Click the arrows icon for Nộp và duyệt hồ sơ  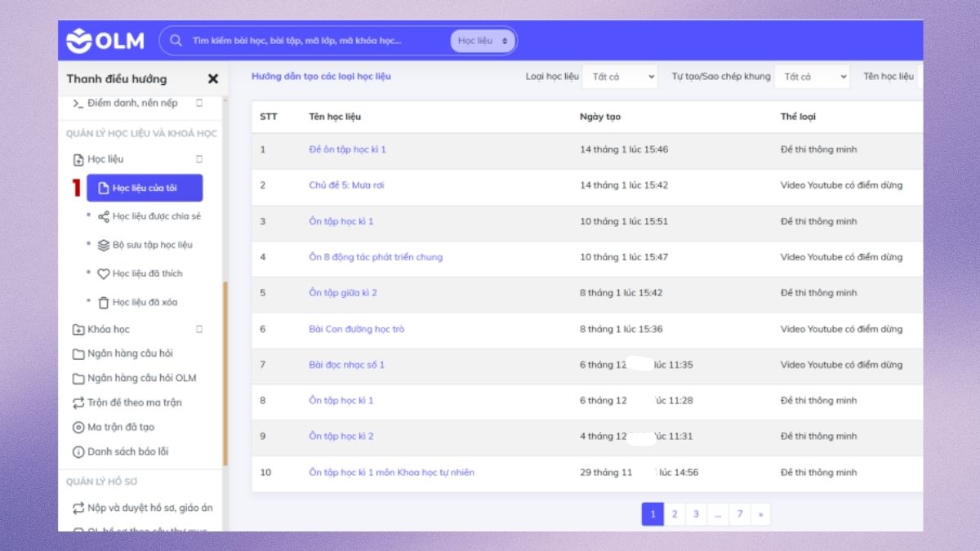(x=78, y=508)
